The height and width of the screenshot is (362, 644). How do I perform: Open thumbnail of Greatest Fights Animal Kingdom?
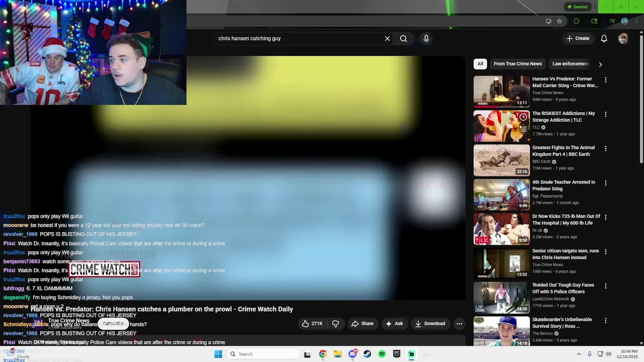tap(502, 160)
